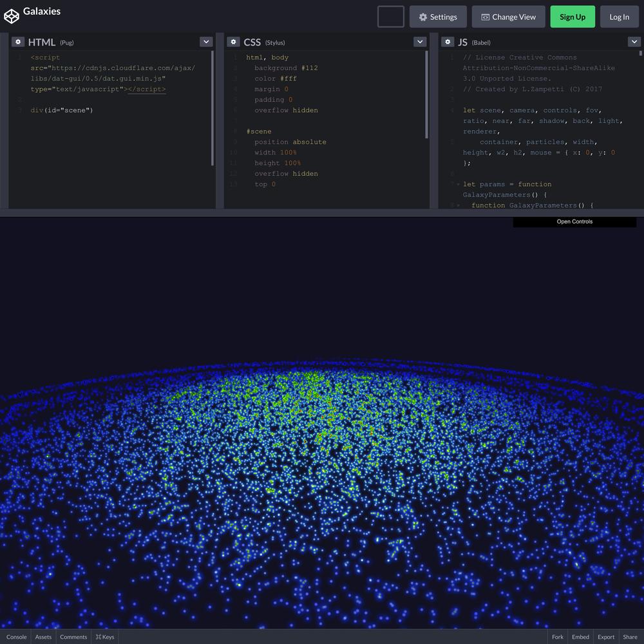
Task: Open the pen Settings button
Action: tap(438, 17)
